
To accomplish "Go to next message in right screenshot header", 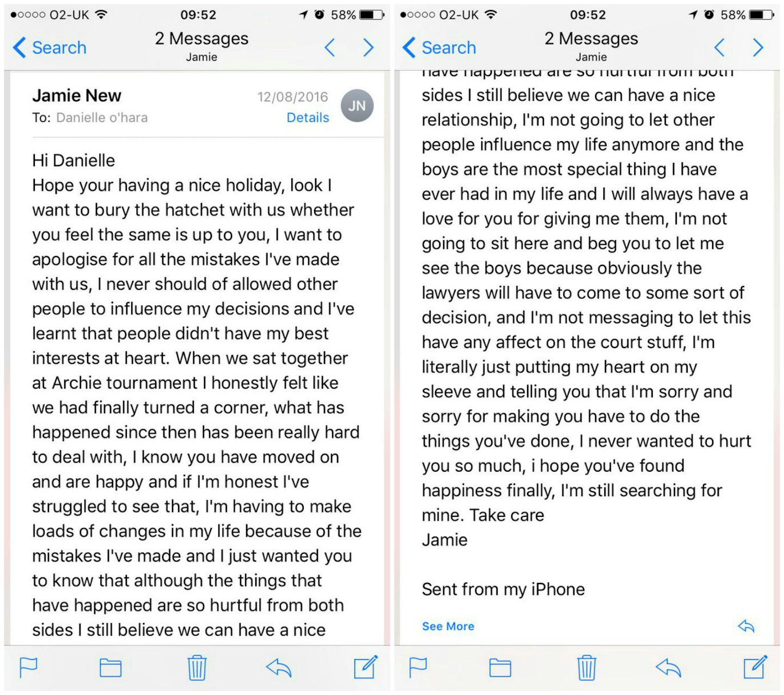I will click(x=758, y=48).
